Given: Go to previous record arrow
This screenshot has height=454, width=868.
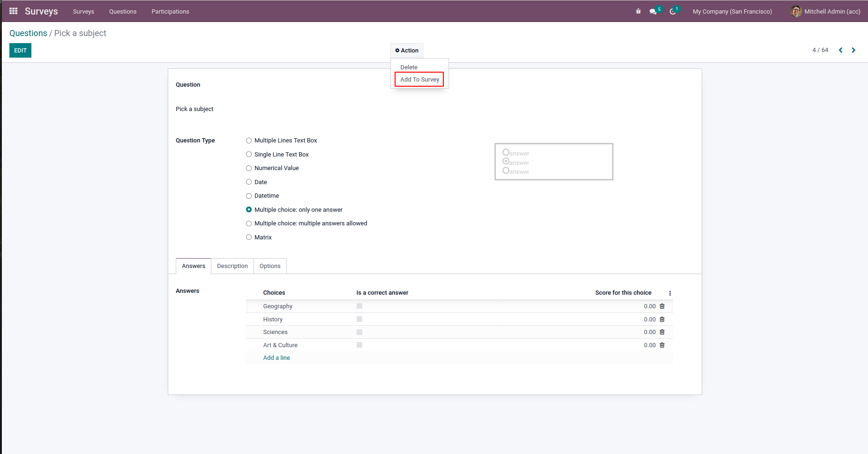Looking at the screenshot, I should tap(840, 50).
